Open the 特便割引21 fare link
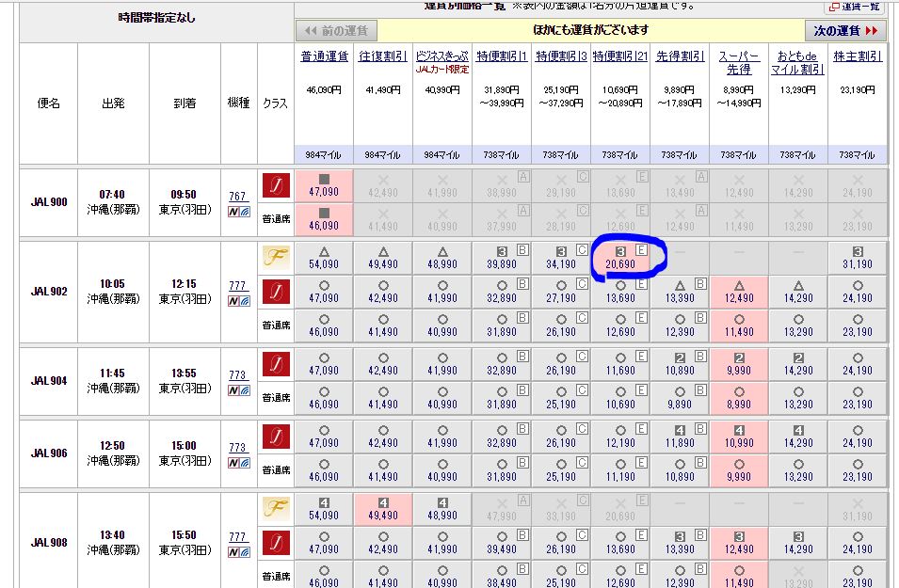The width and height of the screenshot is (899, 588). (x=620, y=56)
